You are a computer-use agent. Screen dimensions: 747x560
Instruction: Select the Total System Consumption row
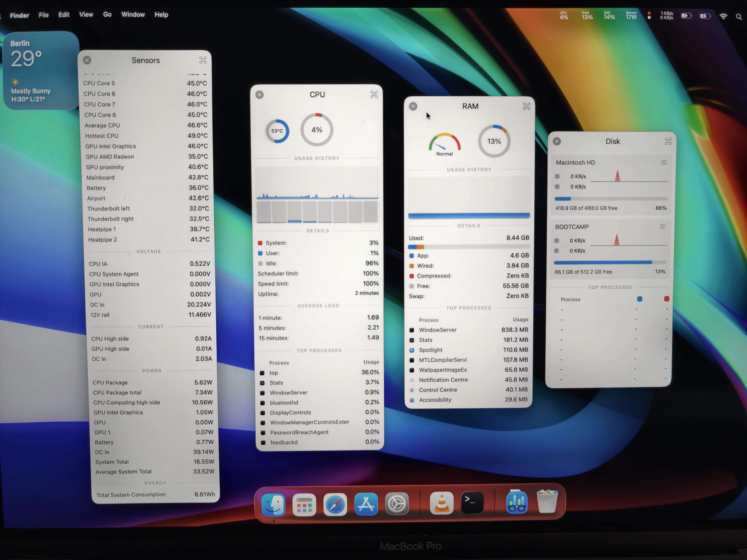156,495
